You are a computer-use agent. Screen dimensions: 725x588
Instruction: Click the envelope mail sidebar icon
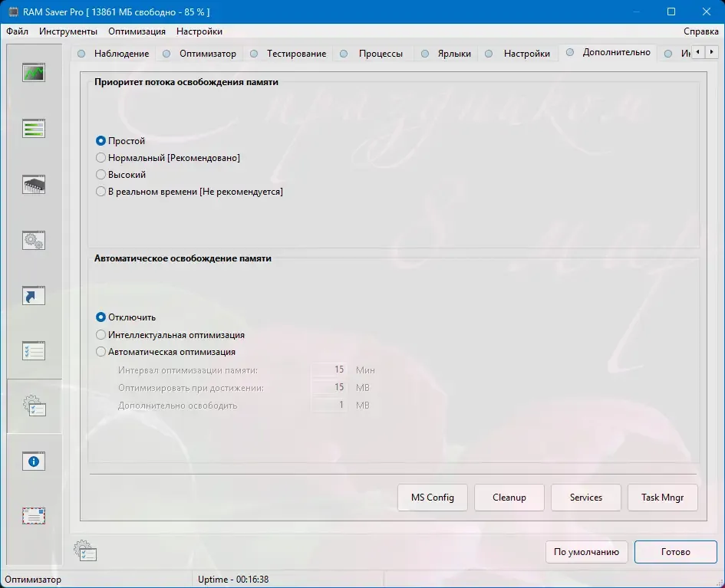[34, 515]
